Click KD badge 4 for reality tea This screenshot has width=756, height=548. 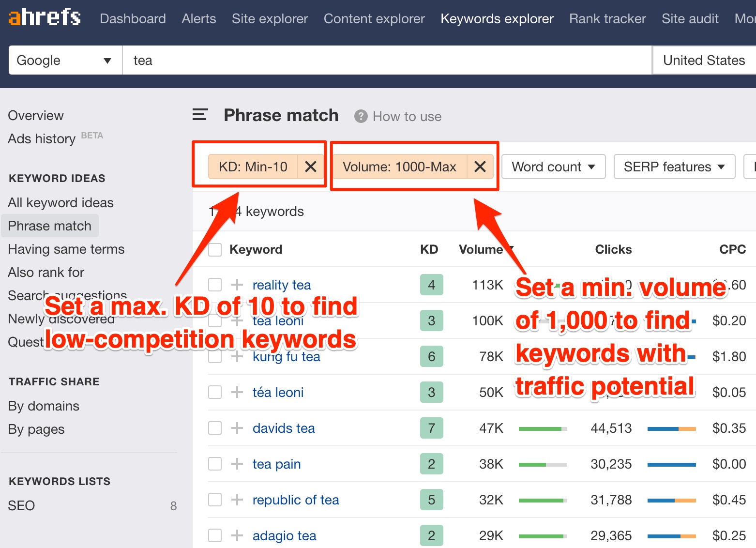[431, 285]
